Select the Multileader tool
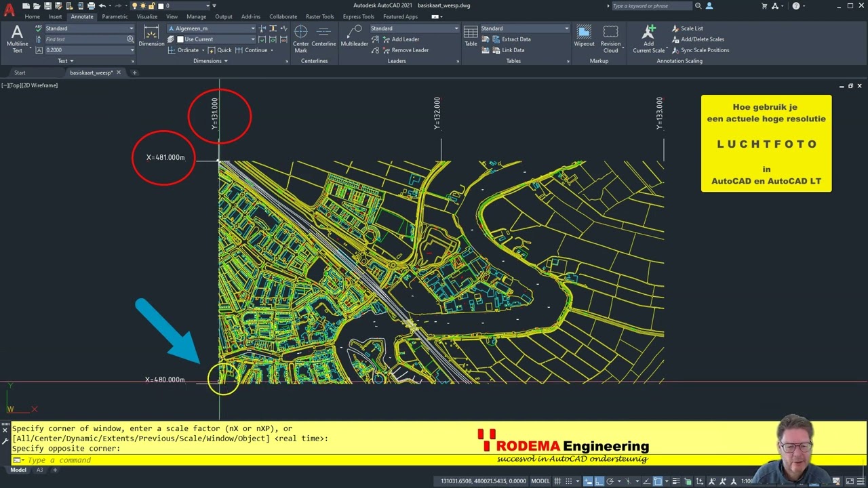The height and width of the screenshot is (488, 868). [x=354, y=37]
